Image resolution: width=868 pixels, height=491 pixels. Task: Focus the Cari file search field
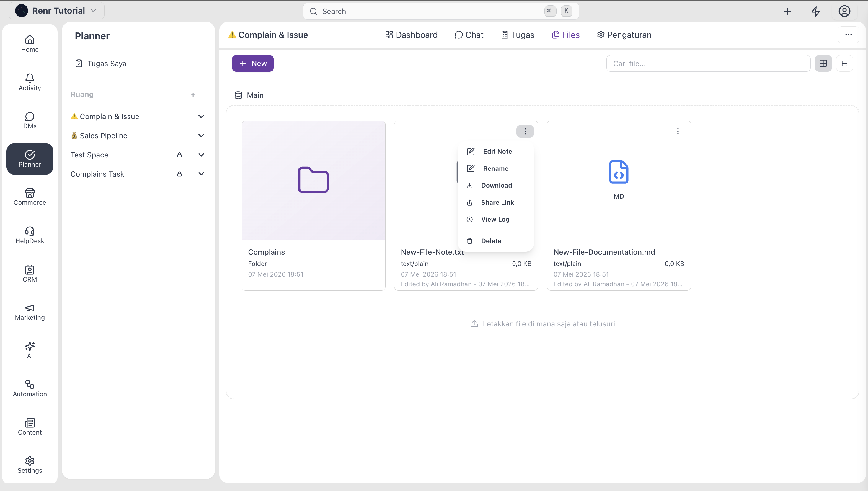(x=708, y=64)
